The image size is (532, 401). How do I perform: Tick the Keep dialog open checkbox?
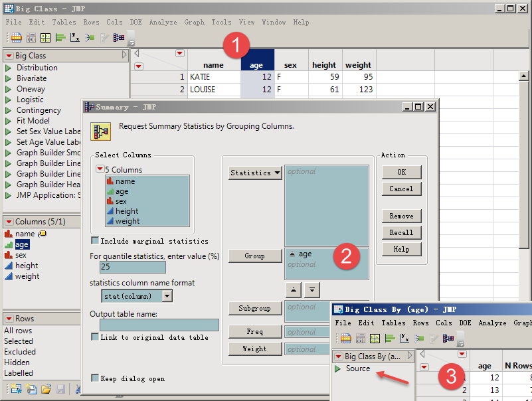click(95, 378)
